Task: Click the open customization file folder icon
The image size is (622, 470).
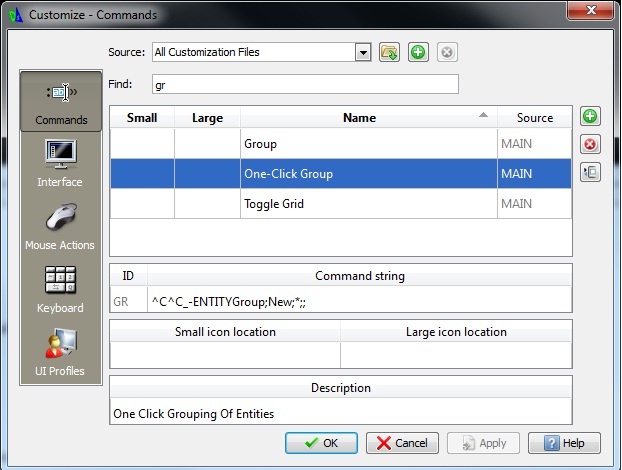Action: [389, 52]
